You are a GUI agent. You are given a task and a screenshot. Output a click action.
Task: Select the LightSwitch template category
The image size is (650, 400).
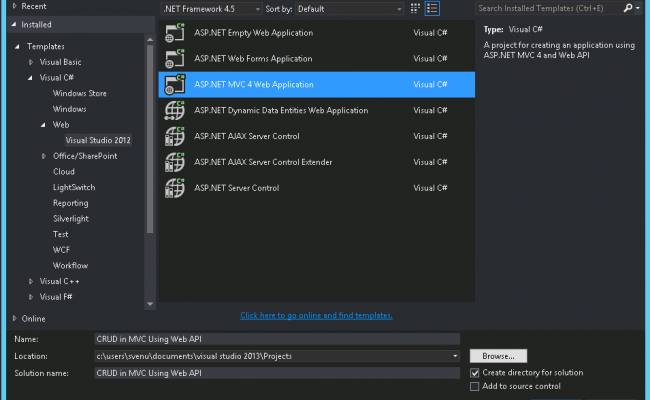coord(74,187)
